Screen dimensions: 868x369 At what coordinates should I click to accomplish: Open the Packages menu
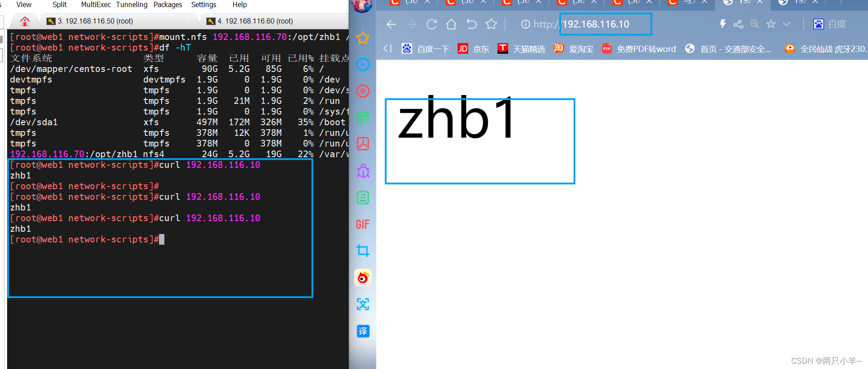[x=168, y=4]
